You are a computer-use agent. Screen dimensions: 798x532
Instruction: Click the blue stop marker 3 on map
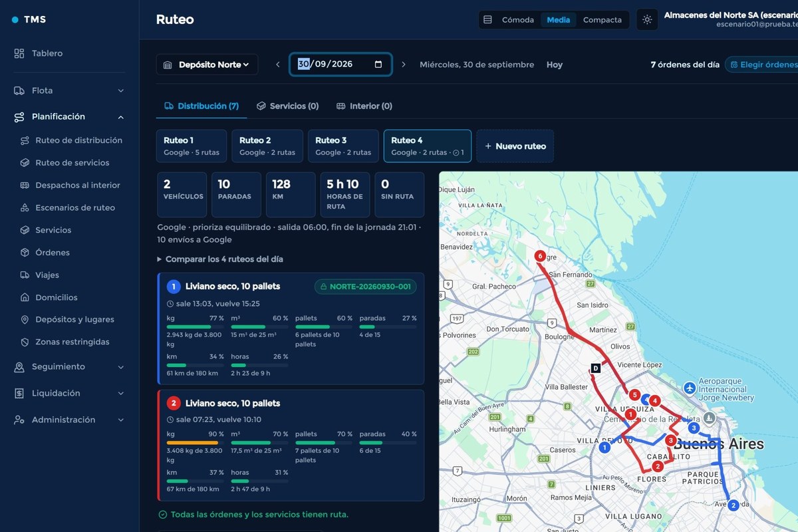point(694,428)
